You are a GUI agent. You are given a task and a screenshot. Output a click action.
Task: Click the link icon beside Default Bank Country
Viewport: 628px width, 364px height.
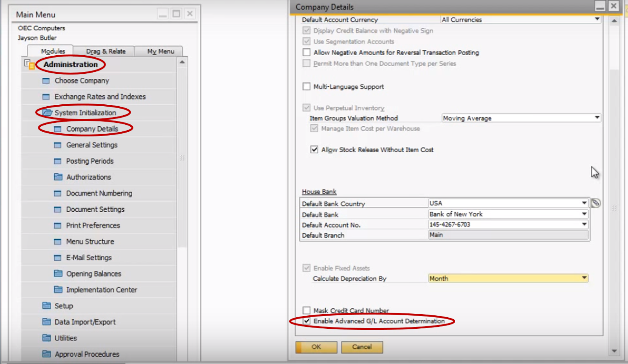[x=596, y=203]
